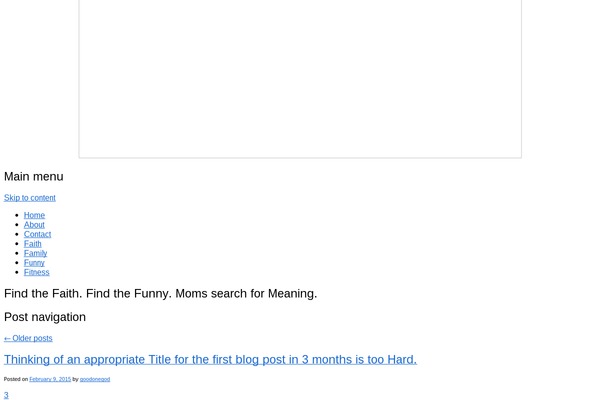Follow the Skip to content link
This screenshot has height=400, width=600.
click(x=29, y=198)
